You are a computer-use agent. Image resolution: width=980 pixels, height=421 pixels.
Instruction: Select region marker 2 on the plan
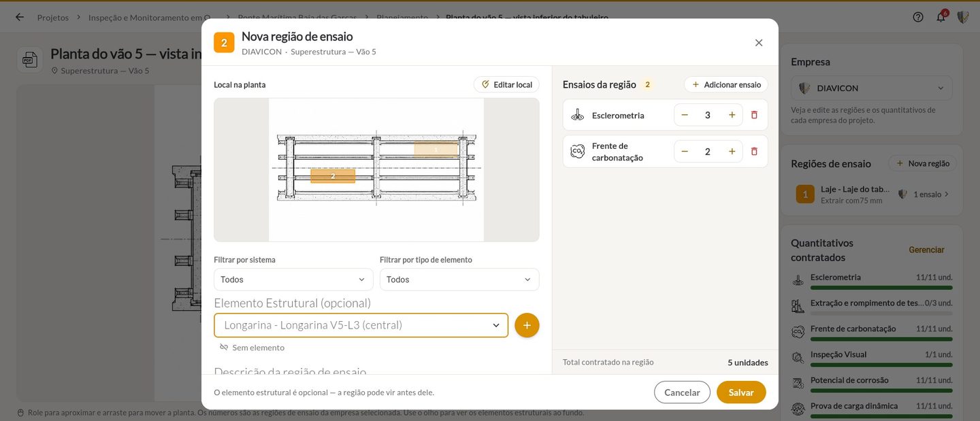333,176
